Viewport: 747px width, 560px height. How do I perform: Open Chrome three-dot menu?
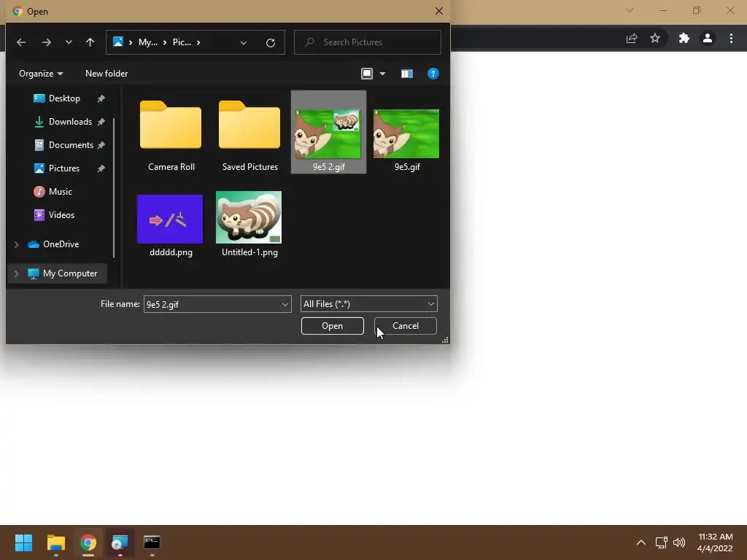tap(731, 38)
